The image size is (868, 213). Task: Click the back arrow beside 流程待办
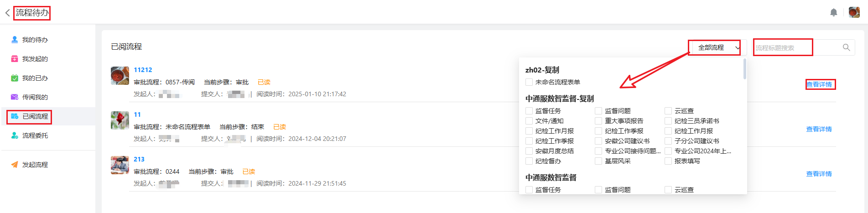pos(7,13)
